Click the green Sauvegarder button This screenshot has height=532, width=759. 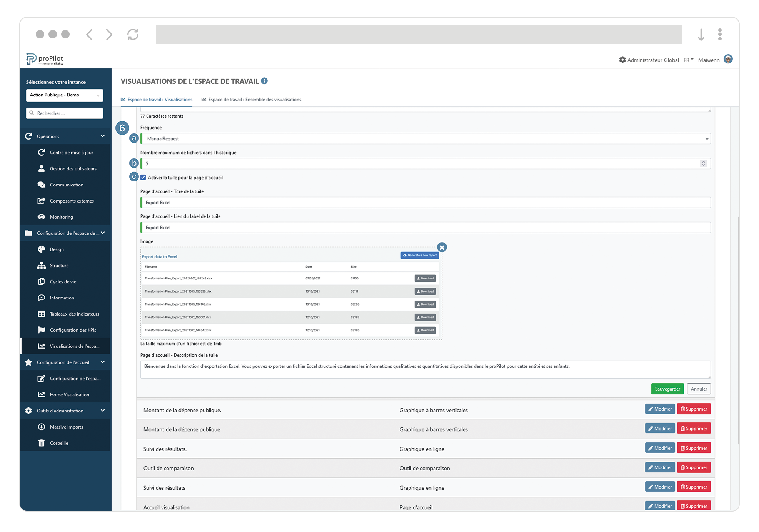(667, 389)
